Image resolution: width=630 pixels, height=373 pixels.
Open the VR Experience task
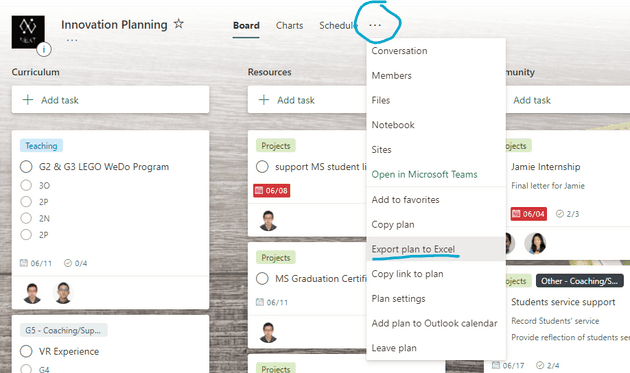click(69, 351)
